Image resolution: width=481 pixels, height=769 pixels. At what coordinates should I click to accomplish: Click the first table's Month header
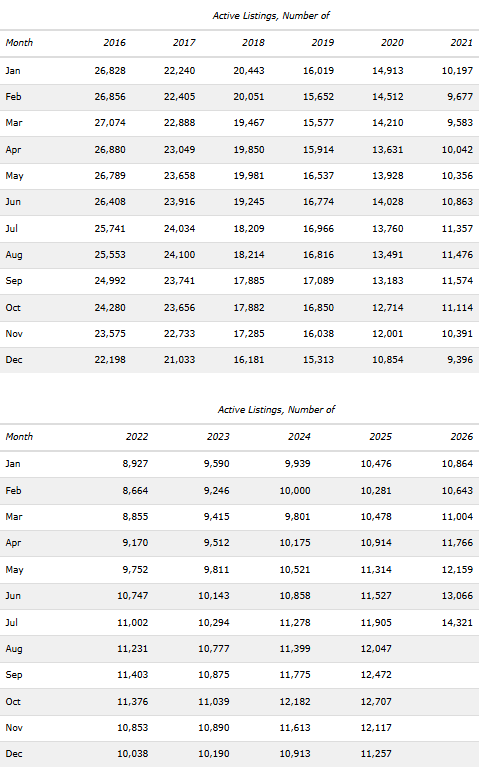pos(19,43)
